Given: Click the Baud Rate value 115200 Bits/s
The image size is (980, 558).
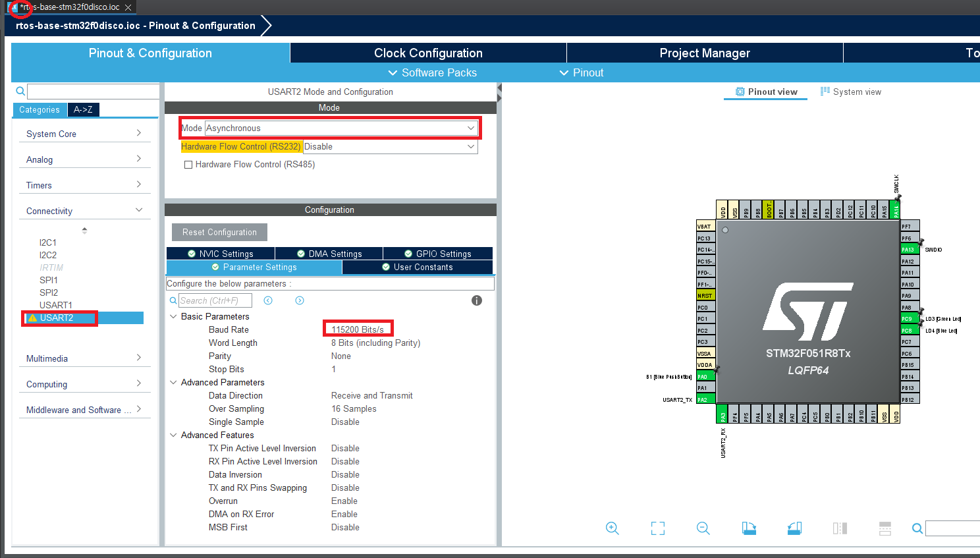Looking at the screenshot, I should pyautogui.click(x=358, y=329).
